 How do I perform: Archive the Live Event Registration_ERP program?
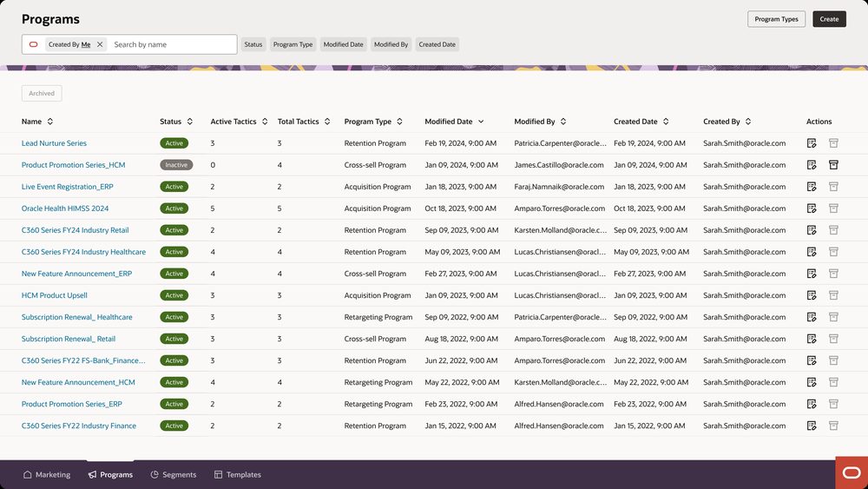(833, 187)
